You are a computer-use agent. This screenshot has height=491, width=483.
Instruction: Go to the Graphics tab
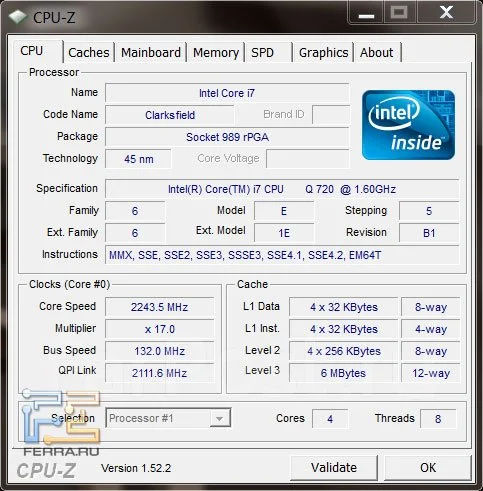323,53
